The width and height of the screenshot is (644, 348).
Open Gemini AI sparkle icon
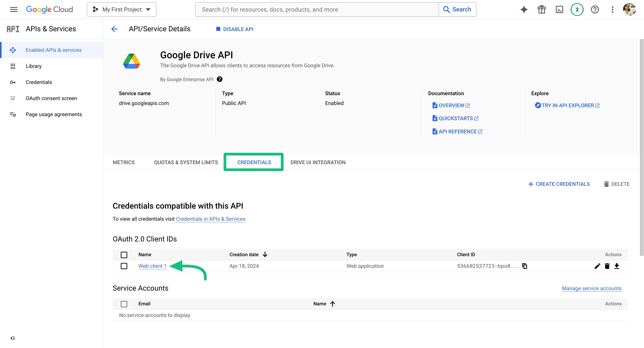pos(524,9)
